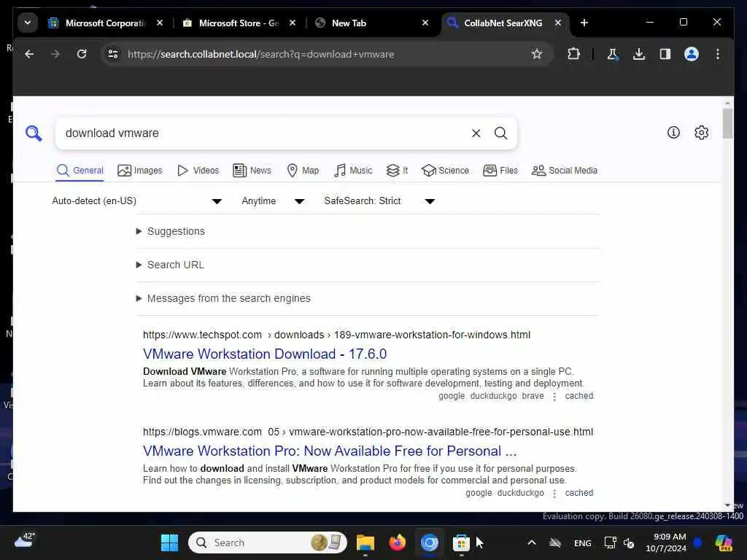Select the News search category
Image resolution: width=747 pixels, height=560 pixels.
click(x=252, y=171)
